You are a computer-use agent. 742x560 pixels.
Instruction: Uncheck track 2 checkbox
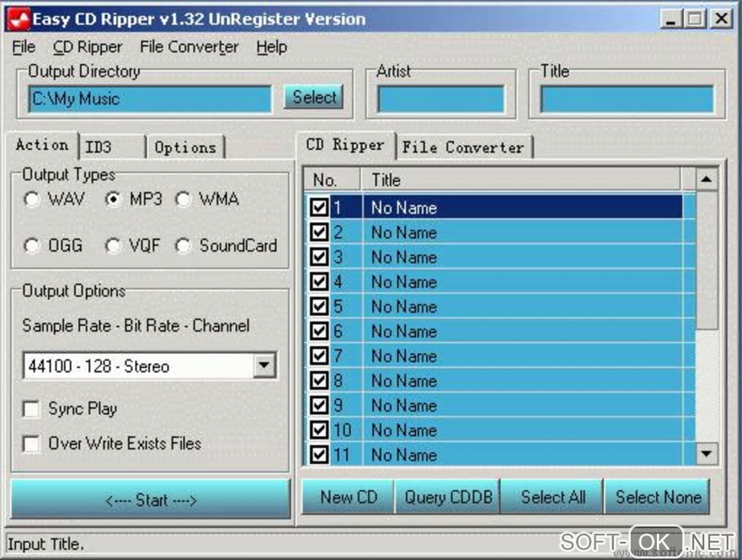(x=319, y=232)
